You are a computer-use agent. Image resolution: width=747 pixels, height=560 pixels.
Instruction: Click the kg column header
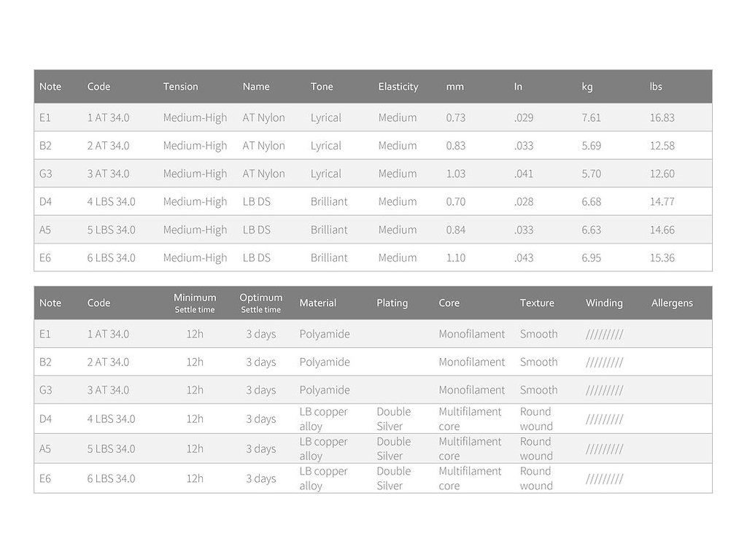tap(587, 87)
